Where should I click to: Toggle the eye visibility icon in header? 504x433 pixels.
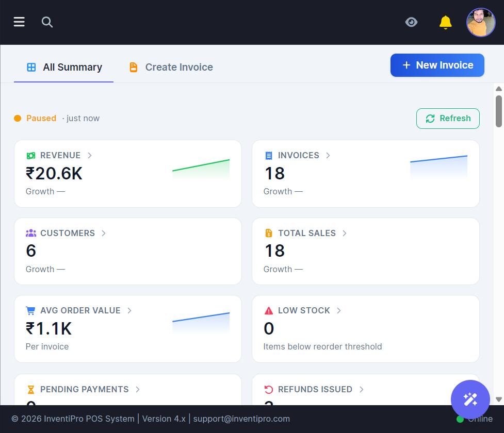coord(411,22)
